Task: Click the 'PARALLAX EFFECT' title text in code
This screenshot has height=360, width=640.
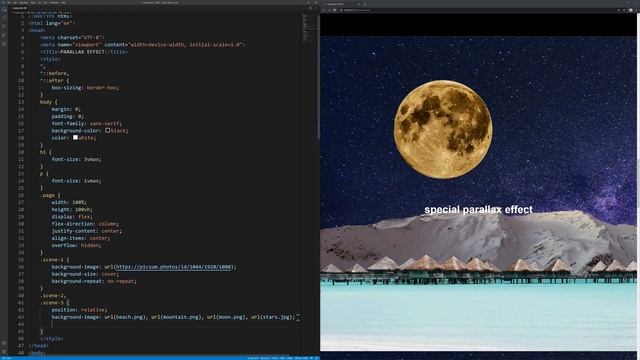Action: pyautogui.click(x=83, y=52)
